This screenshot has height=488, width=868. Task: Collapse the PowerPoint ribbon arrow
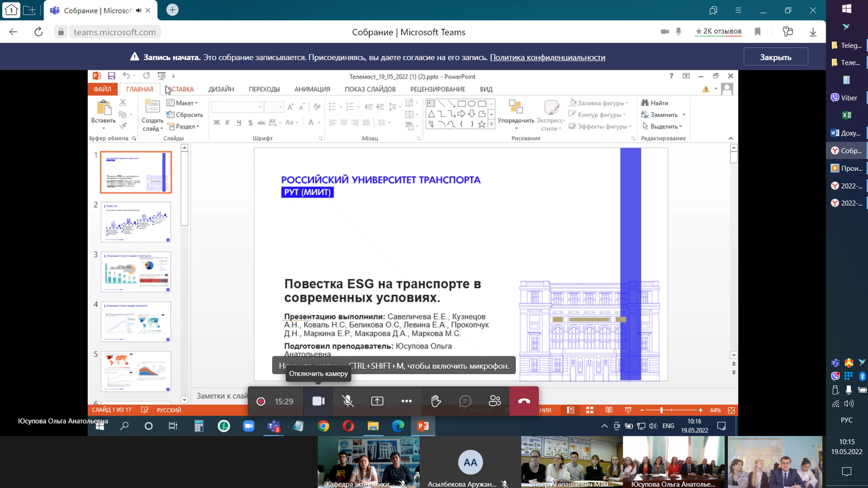pos(730,138)
